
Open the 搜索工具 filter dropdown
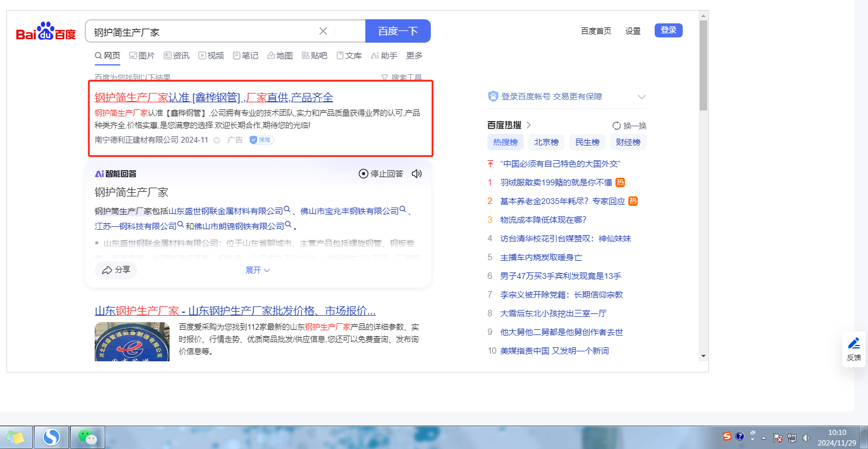click(x=401, y=77)
